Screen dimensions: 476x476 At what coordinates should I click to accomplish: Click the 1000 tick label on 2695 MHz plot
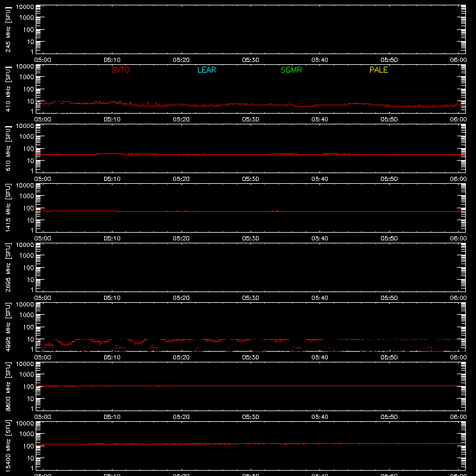(27, 256)
